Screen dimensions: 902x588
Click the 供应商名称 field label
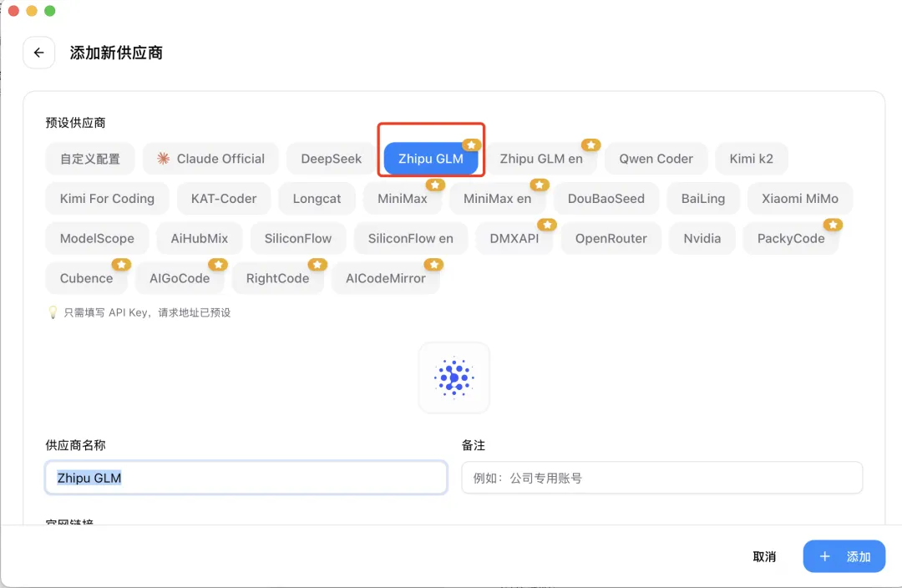click(x=75, y=445)
